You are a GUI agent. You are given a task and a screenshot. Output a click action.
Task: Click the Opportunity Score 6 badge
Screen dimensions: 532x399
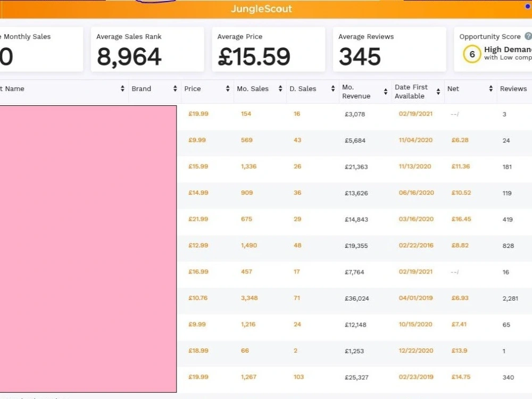[472, 54]
